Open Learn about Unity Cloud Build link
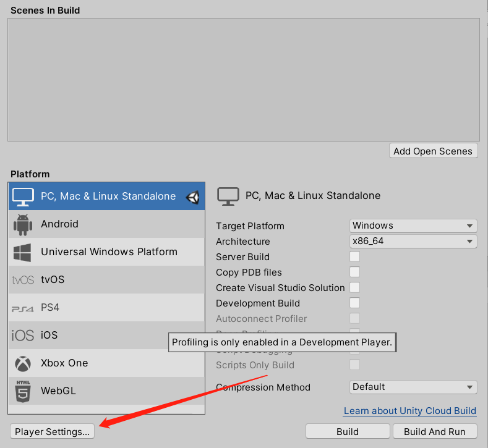This screenshot has height=448, width=488. (x=410, y=411)
